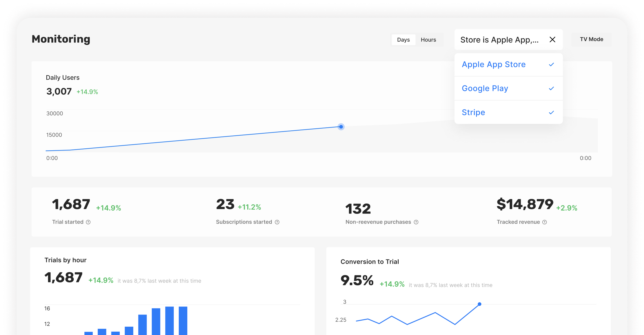The image size is (644, 335).
Task: Deselect the Apple App Store filter option
Action: tap(494, 64)
